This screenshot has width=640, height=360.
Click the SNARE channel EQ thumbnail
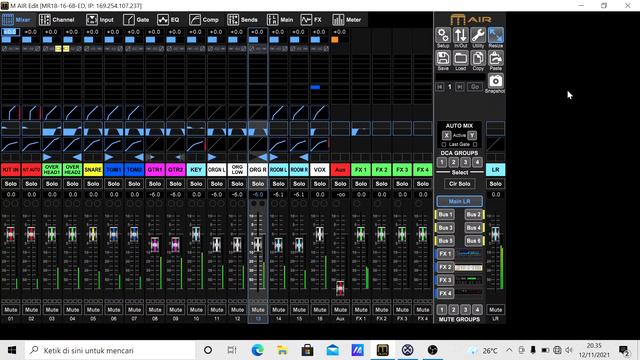[93, 129]
